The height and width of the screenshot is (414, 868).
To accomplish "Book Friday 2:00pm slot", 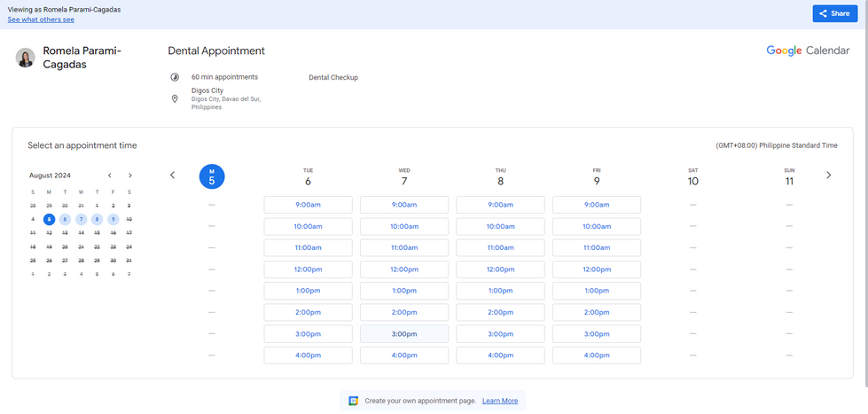I will (x=597, y=312).
